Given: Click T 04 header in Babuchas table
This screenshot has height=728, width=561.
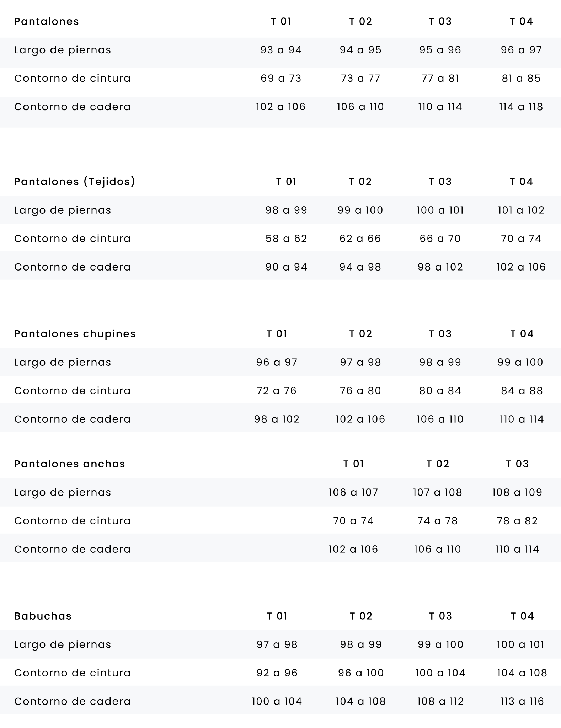Looking at the screenshot, I should 522,616.
